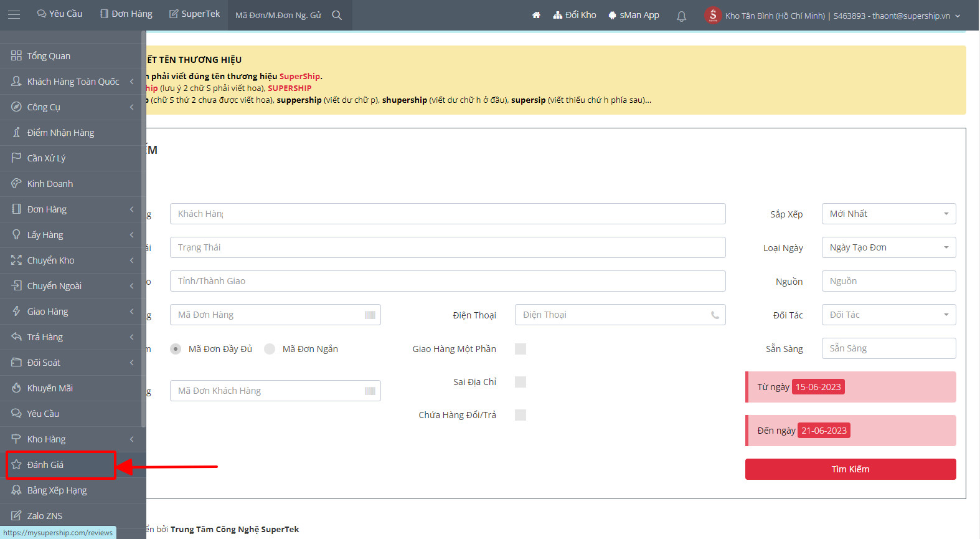Click the barcode icon in Mã Đơn Khách Hàng field

click(370, 391)
